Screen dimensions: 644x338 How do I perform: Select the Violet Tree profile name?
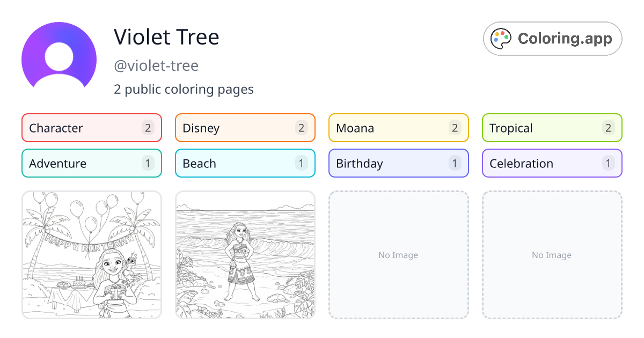tap(167, 36)
